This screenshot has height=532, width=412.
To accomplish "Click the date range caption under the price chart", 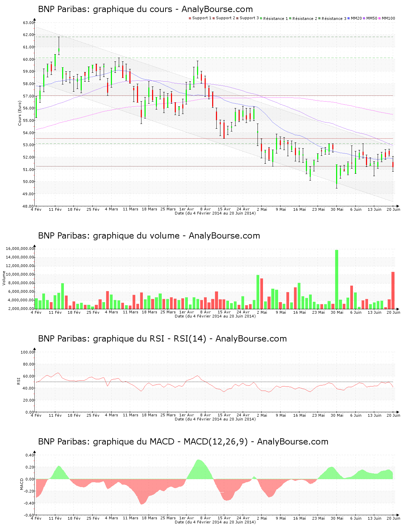I will pyautogui.click(x=215, y=213).
